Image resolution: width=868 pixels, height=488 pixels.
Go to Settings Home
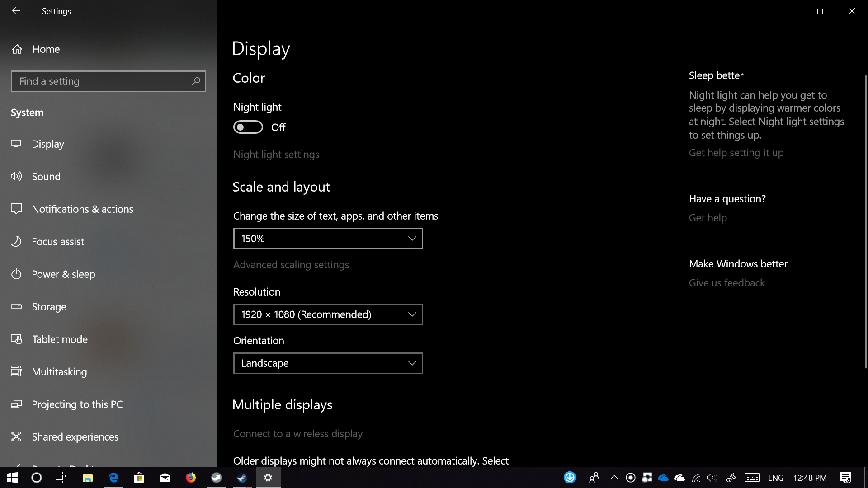(46, 49)
